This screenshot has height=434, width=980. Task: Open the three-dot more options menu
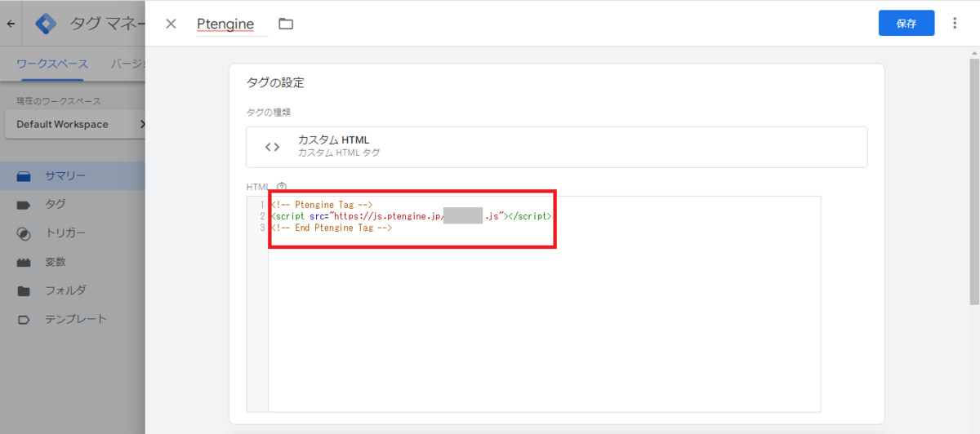pyautogui.click(x=955, y=23)
